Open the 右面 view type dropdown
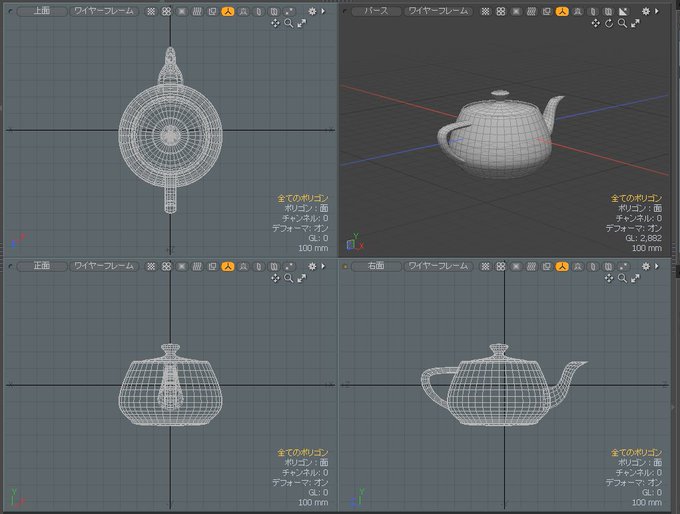 click(x=376, y=266)
